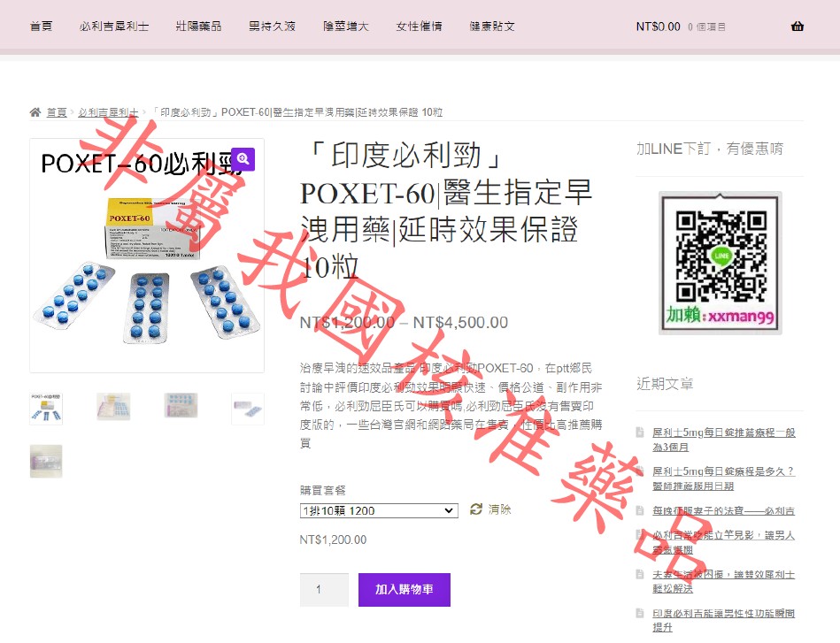The width and height of the screenshot is (840, 643).
Task: Open article 必利吉常吃能立竿見影
Action: [x=723, y=542]
